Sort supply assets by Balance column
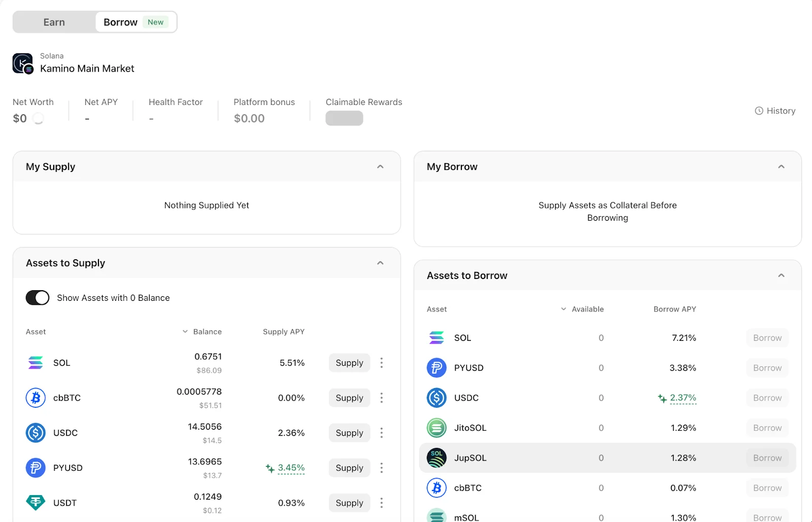Viewport: 812px width, 522px height. pyautogui.click(x=202, y=332)
